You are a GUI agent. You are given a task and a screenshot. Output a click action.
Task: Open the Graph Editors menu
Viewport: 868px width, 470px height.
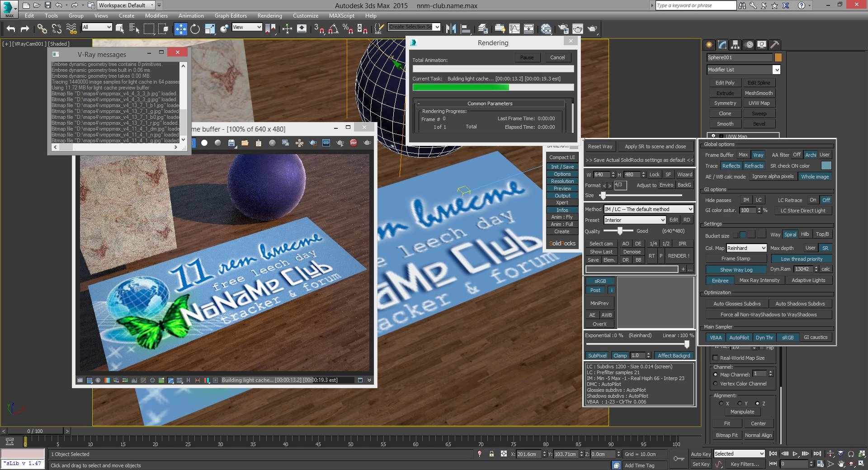pyautogui.click(x=231, y=15)
